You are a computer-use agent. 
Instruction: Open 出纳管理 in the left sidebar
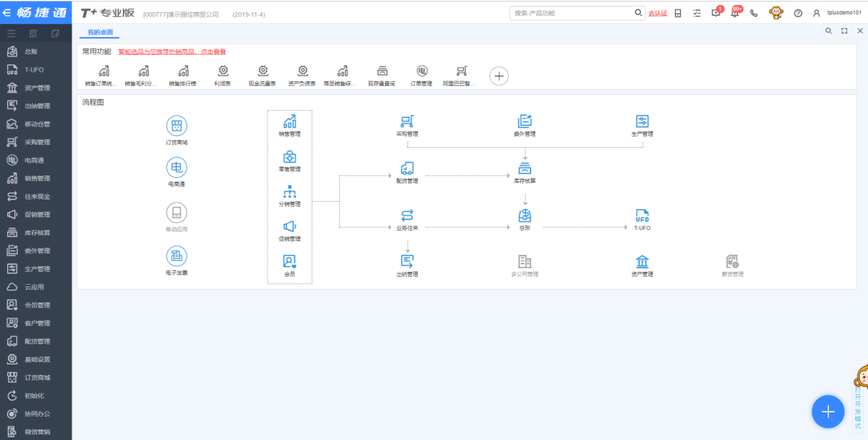tap(35, 106)
